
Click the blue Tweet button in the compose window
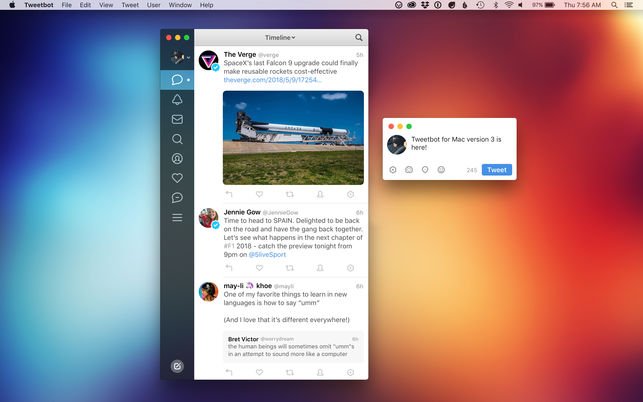pos(497,170)
